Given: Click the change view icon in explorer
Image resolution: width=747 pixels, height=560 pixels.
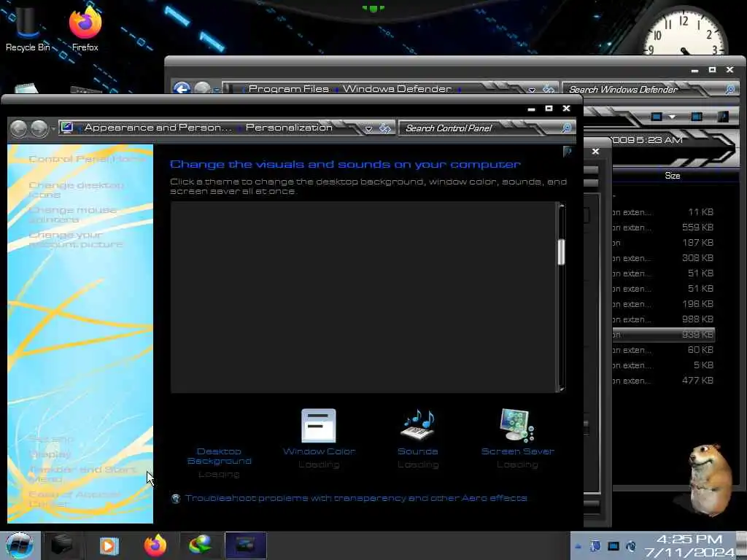Looking at the screenshot, I should (657, 117).
